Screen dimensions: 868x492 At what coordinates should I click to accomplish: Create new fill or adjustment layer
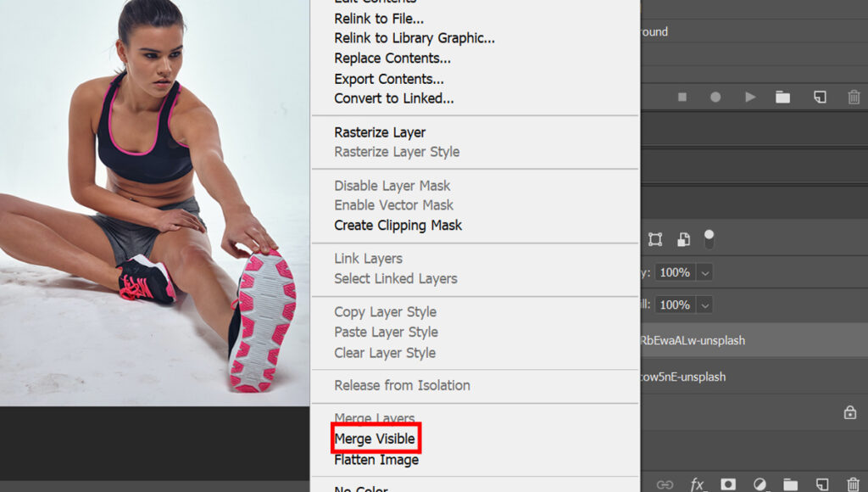[x=759, y=484]
